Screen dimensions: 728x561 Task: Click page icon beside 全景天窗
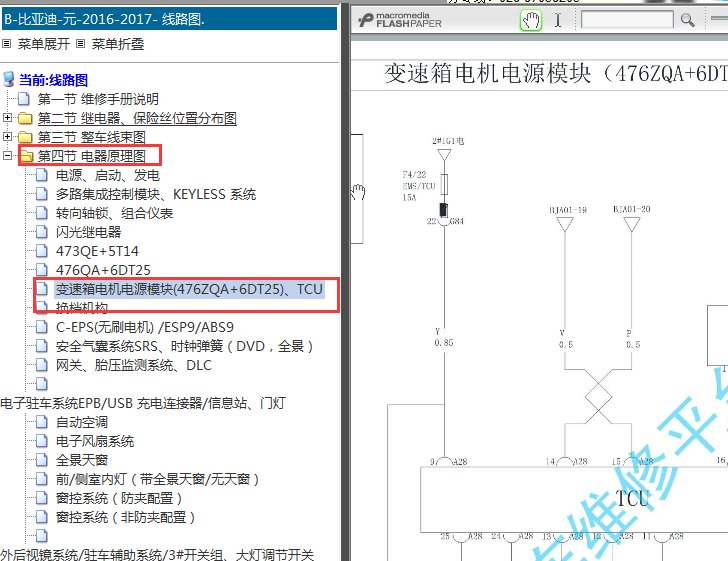tap(42, 460)
